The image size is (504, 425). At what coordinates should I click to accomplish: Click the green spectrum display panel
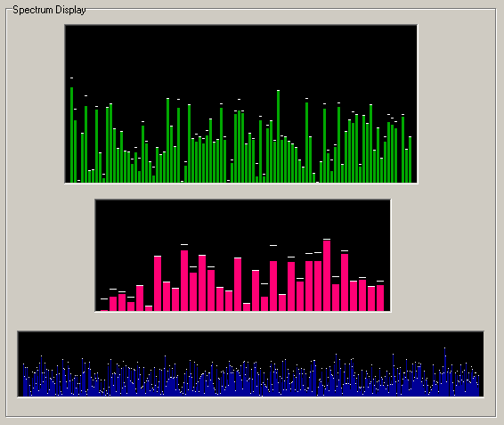tap(241, 104)
